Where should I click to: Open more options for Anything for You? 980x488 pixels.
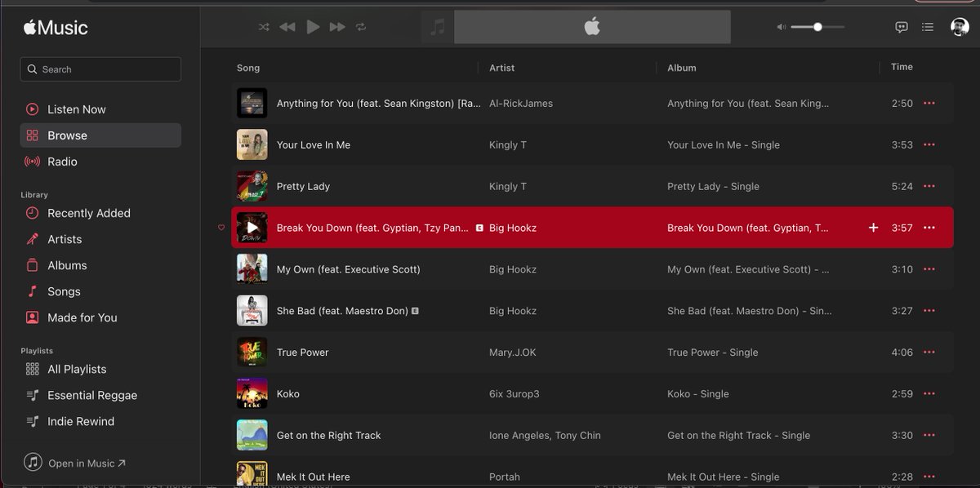929,103
